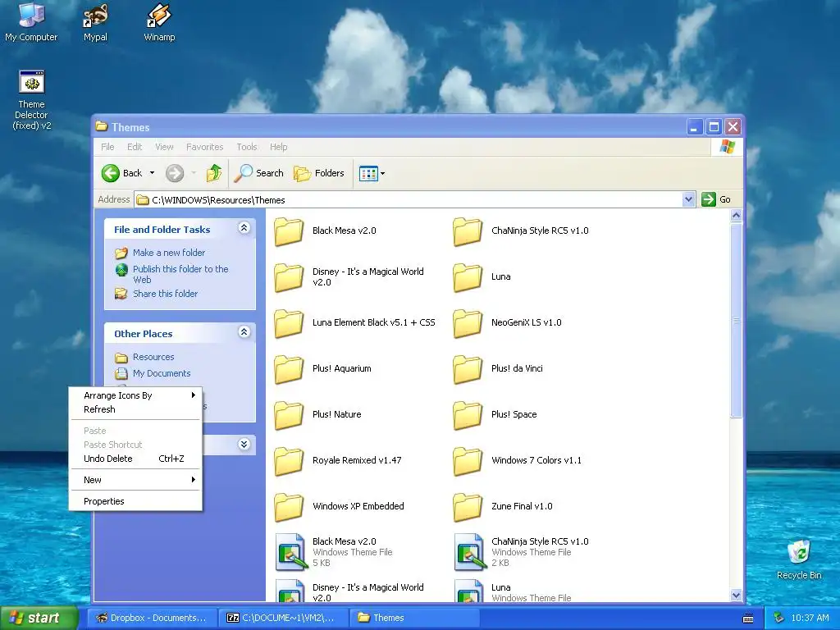Launch the Mypal browser shortcut

tap(95, 21)
